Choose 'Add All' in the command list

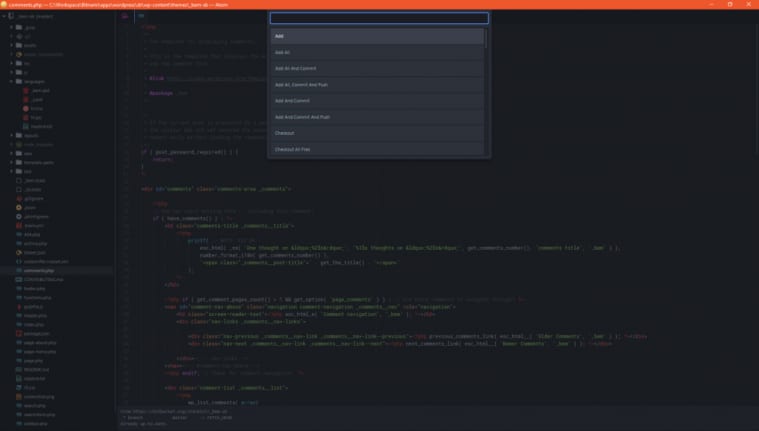(x=377, y=52)
